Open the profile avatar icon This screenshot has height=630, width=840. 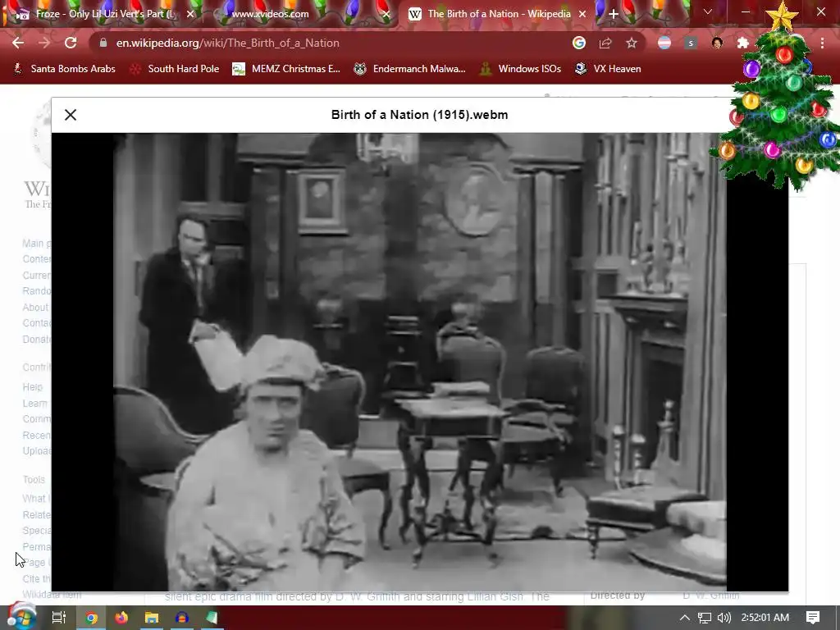tap(717, 43)
